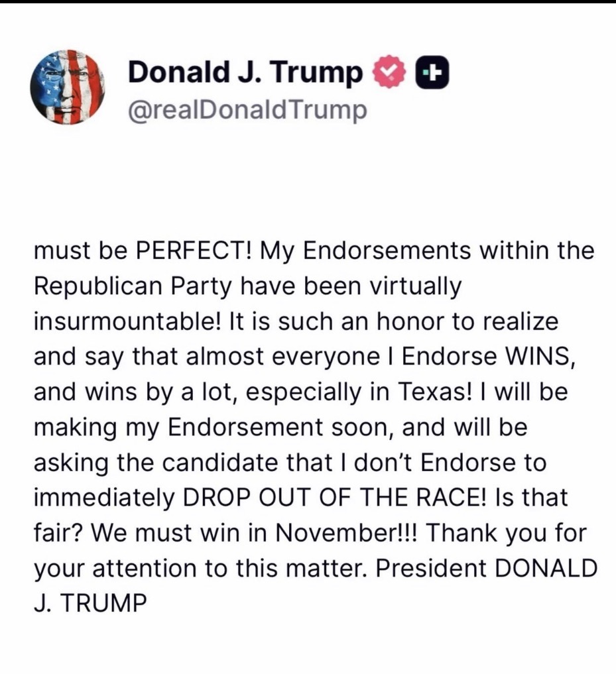Open the flag-themed profile avatar
Screen dimensions: 616x674
[68, 86]
